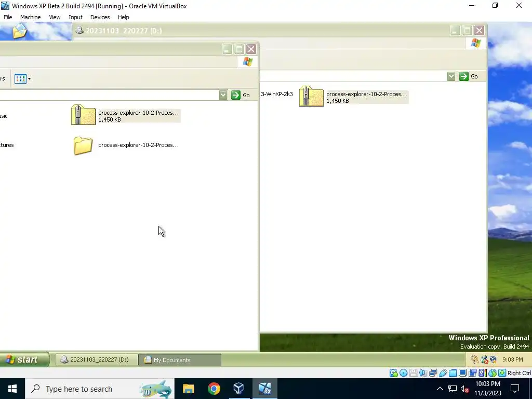Viewport: 532px width, 399px height.
Task: Click the Windows 10 Start button
Action: click(12, 389)
